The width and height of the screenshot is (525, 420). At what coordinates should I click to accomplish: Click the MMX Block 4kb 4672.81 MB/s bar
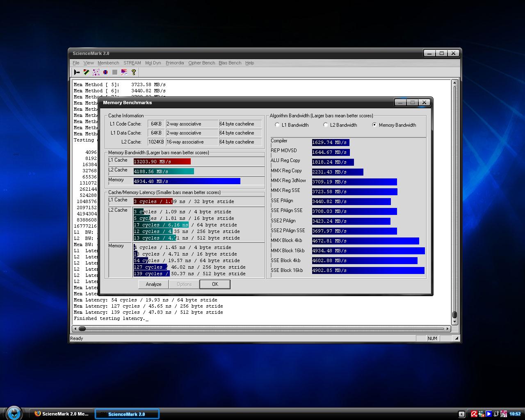[365, 241]
